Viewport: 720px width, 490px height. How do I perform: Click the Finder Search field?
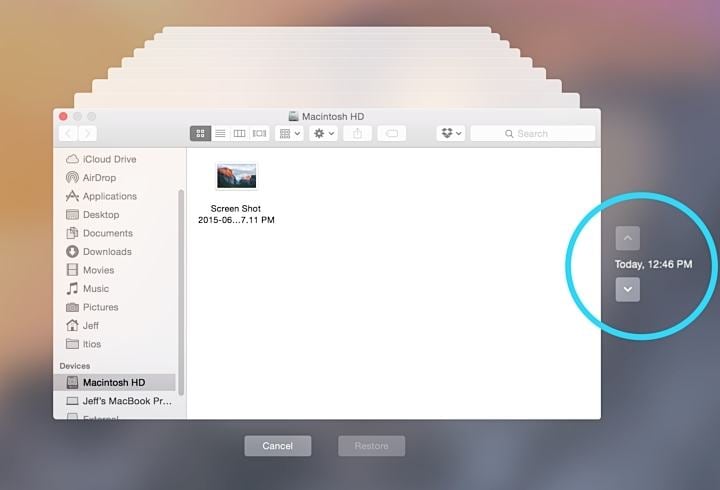(533, 134)
